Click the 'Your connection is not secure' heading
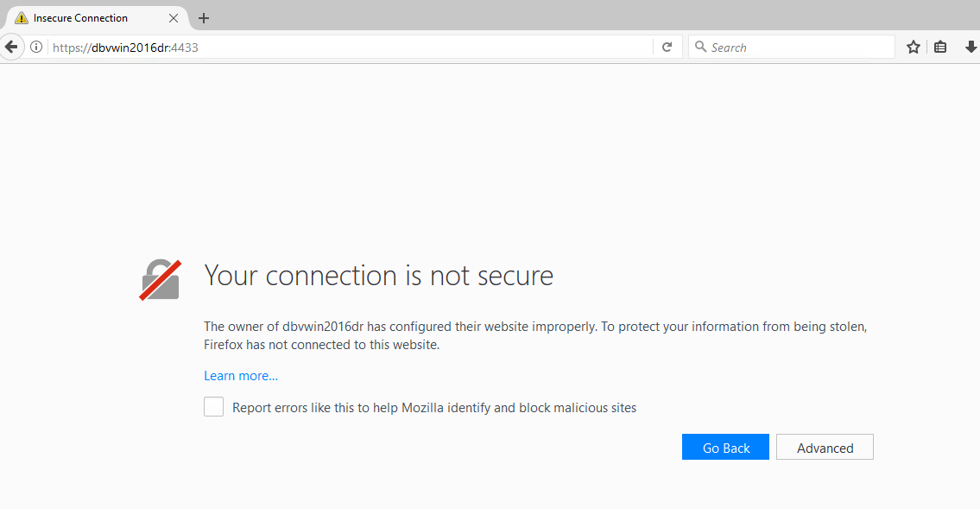The width and height of the screenshot is (980, 509). tap(379, 276)
